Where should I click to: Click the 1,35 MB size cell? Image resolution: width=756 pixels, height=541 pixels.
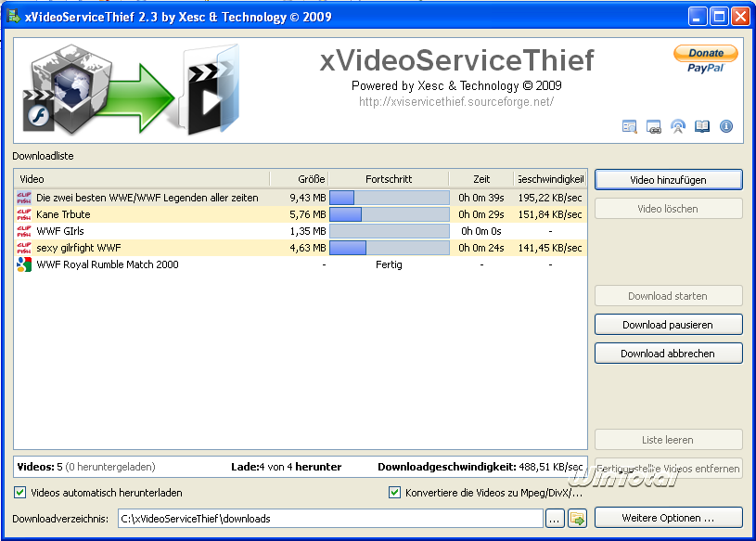(x=308, y=231)
